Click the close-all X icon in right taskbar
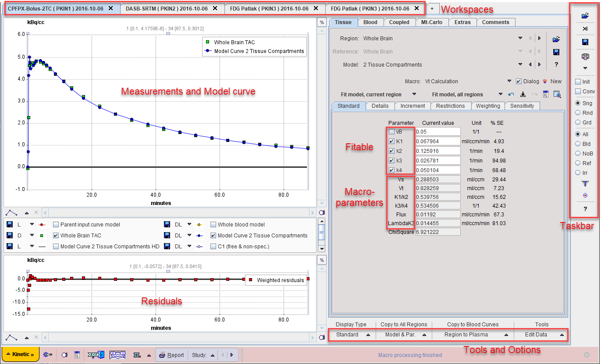 tap(585, 29)
